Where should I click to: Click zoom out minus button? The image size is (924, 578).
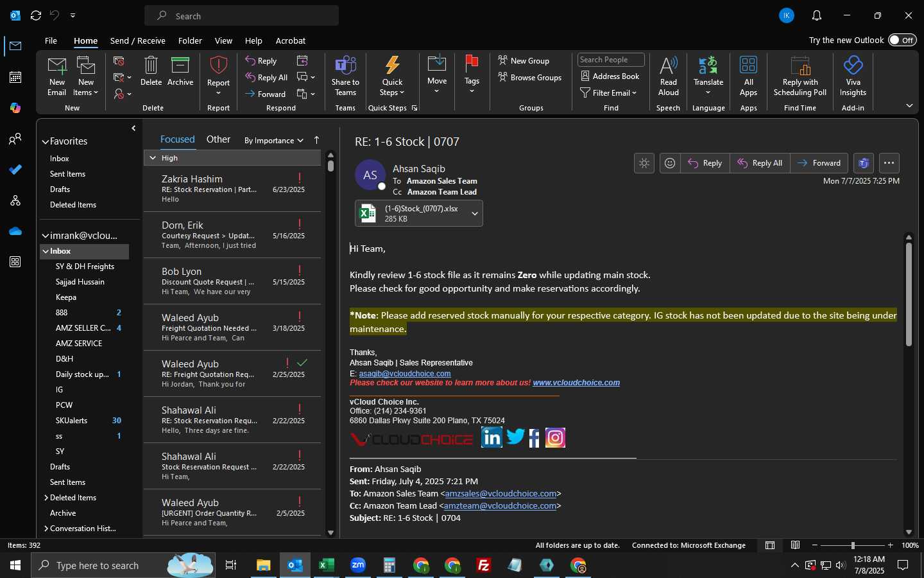tap(815, 545)
